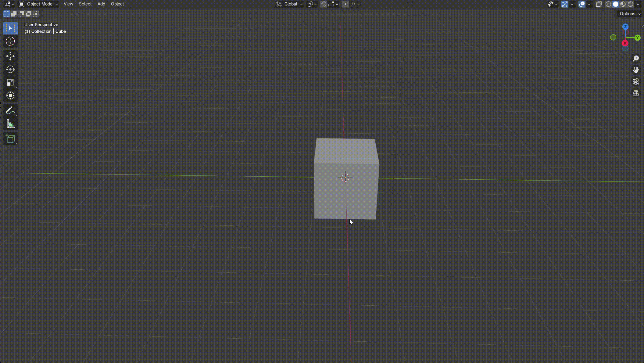Toggle camera view icon
Viewport: 644px width, 363px height.
(636, 81)
